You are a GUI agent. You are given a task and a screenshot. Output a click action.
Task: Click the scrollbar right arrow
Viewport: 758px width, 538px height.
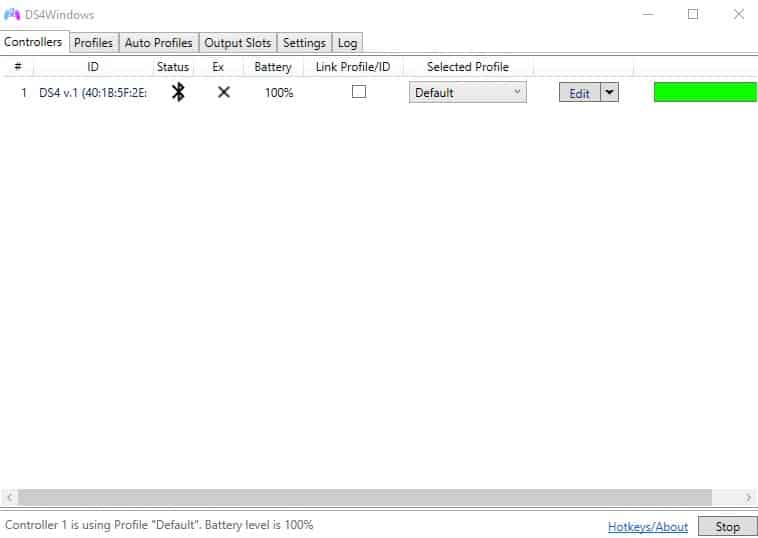(748, 497)
